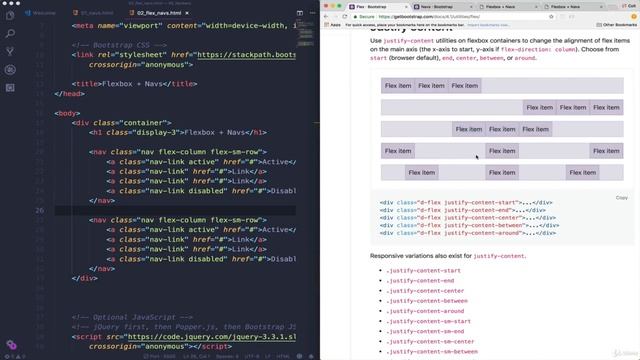Click the editor minimap
This screenshot has height=360, width=640.
point(305,33)
